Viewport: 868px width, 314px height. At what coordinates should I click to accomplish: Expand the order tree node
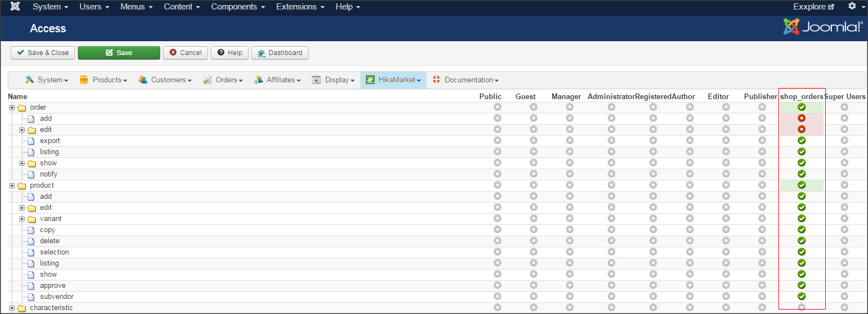point(12,107)
